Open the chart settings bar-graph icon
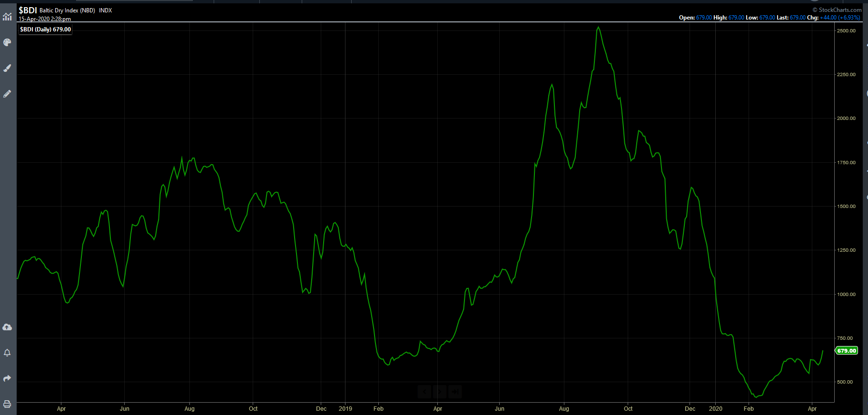 (7, 17)
